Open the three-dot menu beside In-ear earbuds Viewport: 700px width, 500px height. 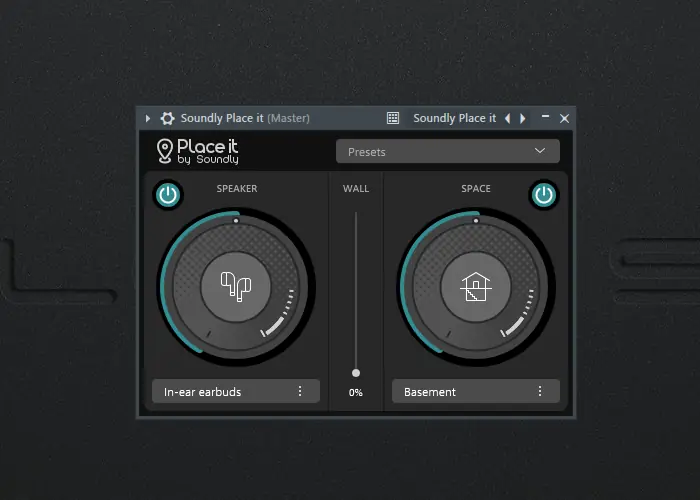[300, 392]
